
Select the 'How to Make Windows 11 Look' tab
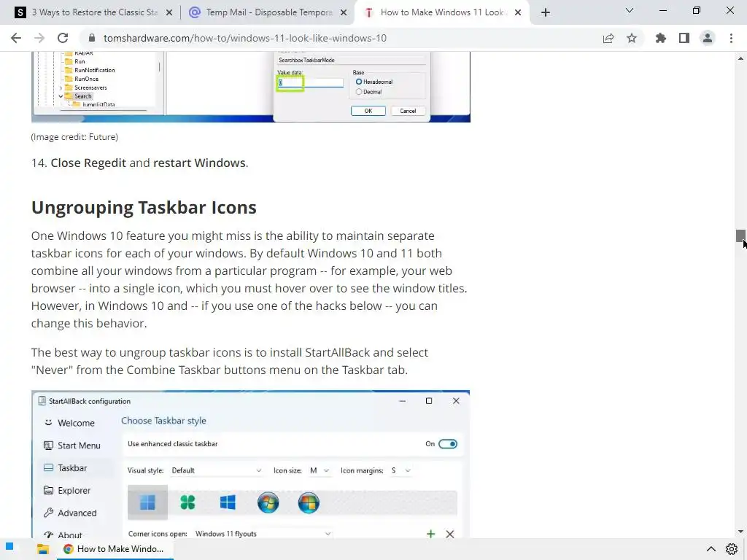tap(442, 12)
